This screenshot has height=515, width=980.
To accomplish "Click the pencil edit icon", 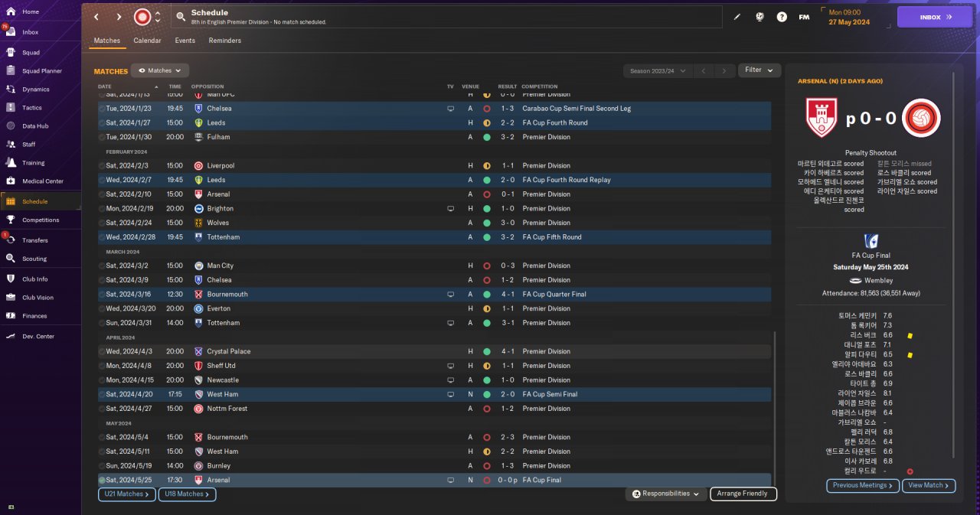I will (737, 17).
